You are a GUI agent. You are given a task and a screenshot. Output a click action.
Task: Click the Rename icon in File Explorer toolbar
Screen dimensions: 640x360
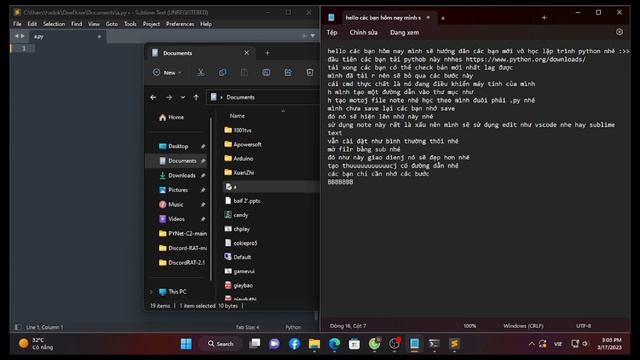tap(266, 72)
